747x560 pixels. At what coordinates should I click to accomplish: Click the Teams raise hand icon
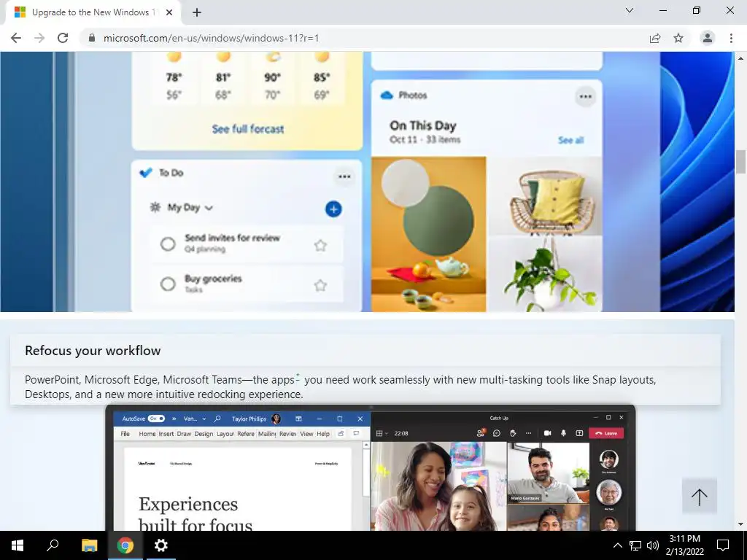coord(513,433)
